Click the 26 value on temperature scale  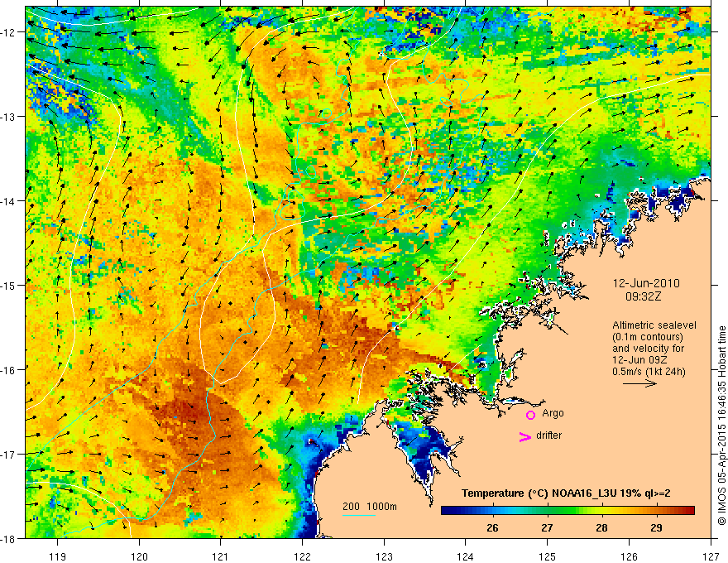[492, 528]
